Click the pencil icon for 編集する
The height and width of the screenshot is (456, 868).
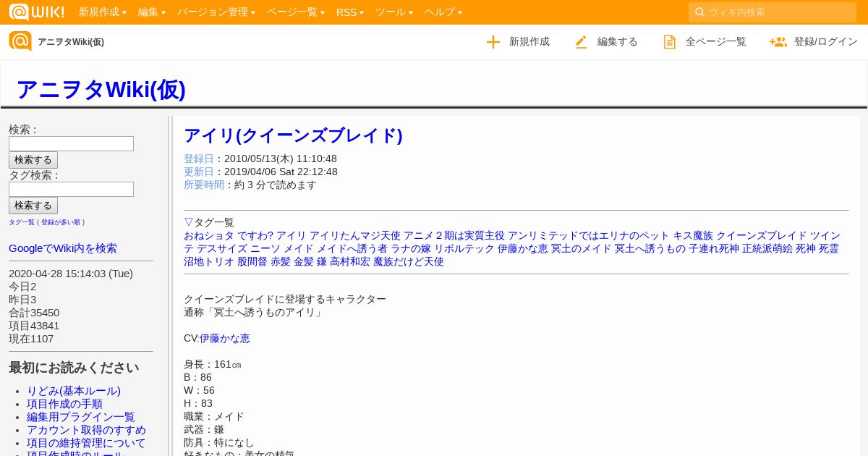[x=581, y=42]
